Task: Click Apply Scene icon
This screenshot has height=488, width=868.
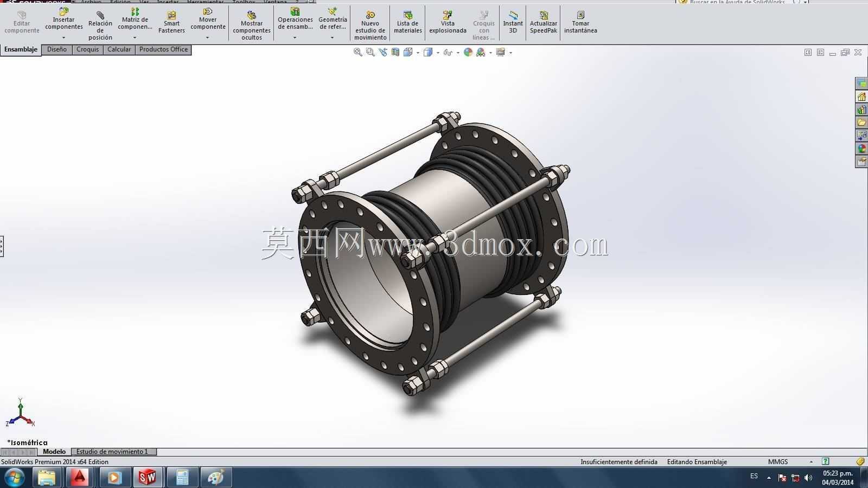Action: click(x=481, y=52)
